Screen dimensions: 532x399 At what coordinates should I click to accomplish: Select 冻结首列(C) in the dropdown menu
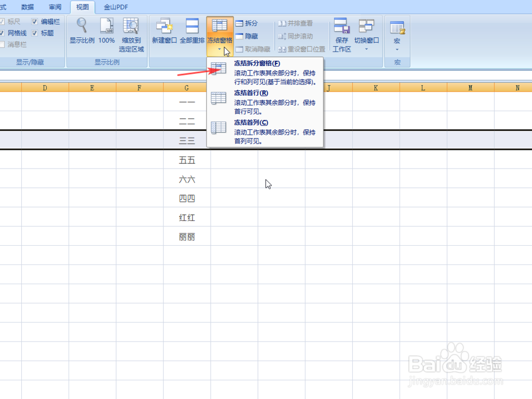pos(250,122)
